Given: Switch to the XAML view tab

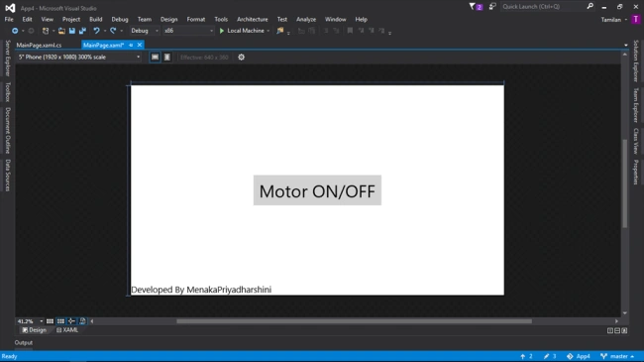Looking at the screenshot, I should pyautogui.click(x=67, y=330).
